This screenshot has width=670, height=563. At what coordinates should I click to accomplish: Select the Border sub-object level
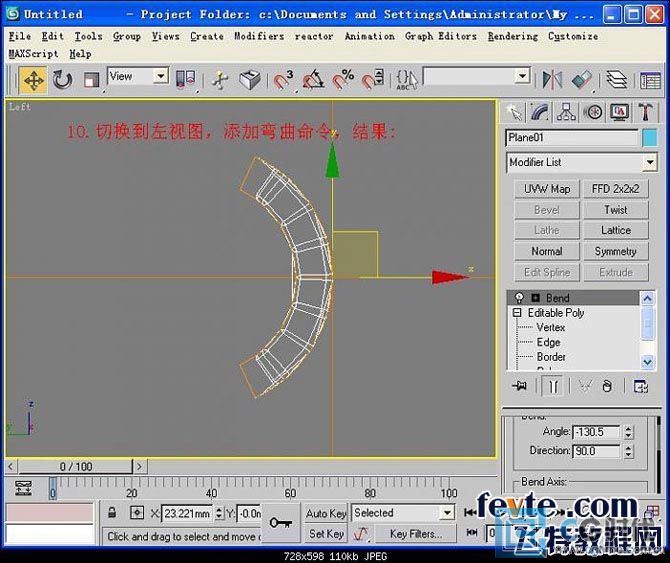pyautogui.click(x=551, y=357)
